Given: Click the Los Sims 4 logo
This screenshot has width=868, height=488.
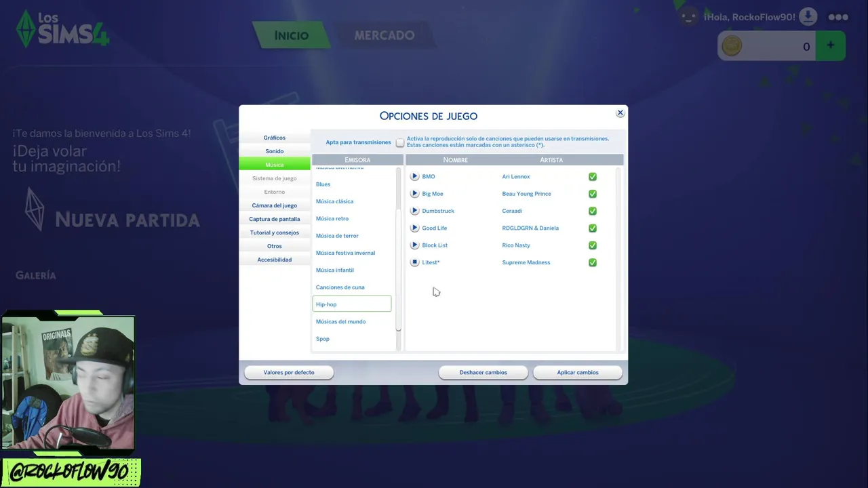Looking at the screenshot, I should (63, 29).
